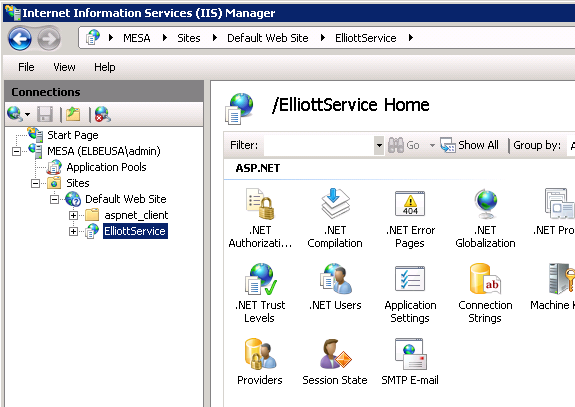Open the .NET Trust Levels feature
Image resolution: width=575 pixels, height=407 pixels.
(x=260, y=293)
